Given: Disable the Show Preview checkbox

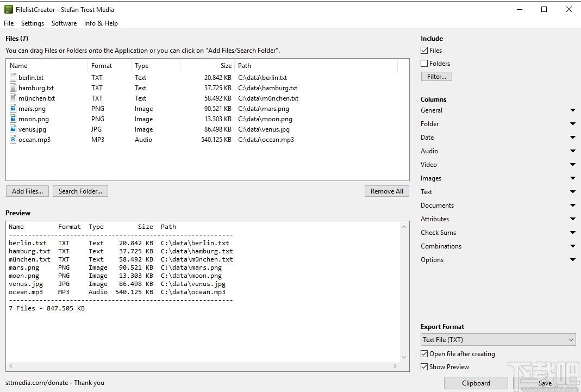Looking at the screenshot, I should [x=424, y=367].
